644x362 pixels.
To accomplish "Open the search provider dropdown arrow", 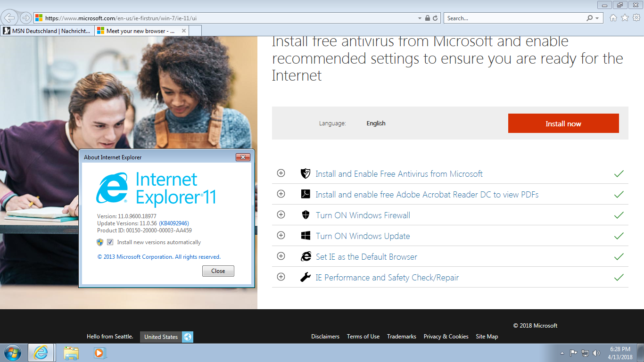I will coord(597,18).
